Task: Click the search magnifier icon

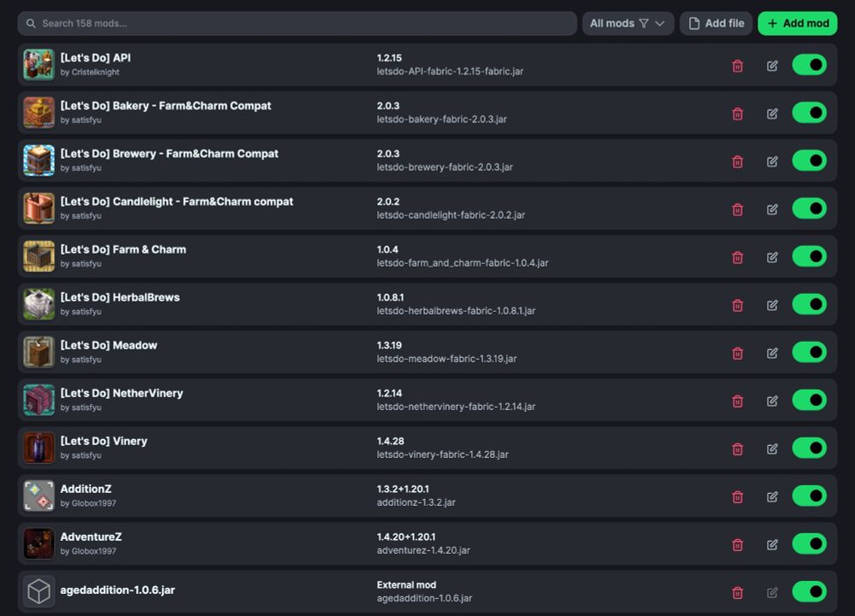Action: (31, 23)
